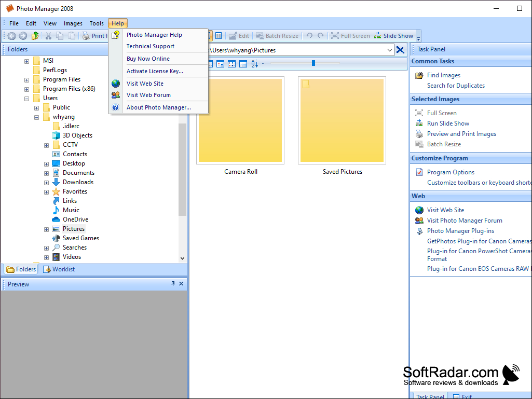Screen dimensions: 532x399
Task: Switch to the Folders tab
Action: click(21, 269)
